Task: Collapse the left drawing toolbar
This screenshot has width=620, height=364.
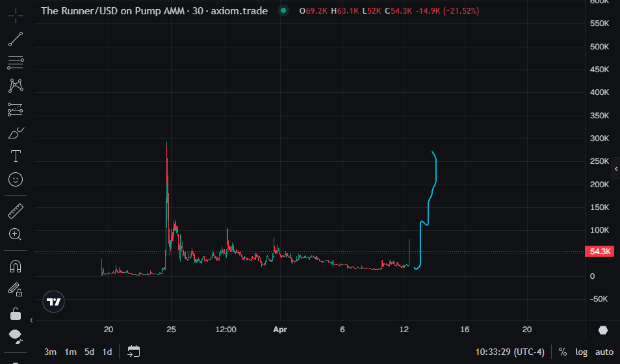Action: [32, 320]
